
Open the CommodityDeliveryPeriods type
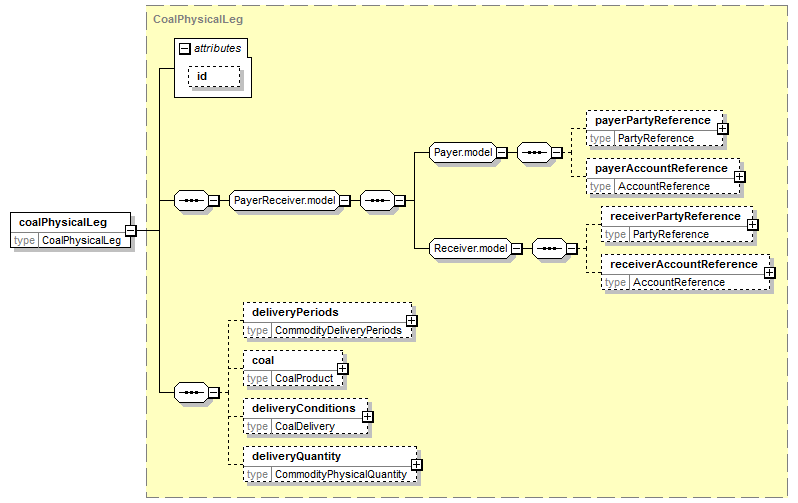(x=338, y=330)
